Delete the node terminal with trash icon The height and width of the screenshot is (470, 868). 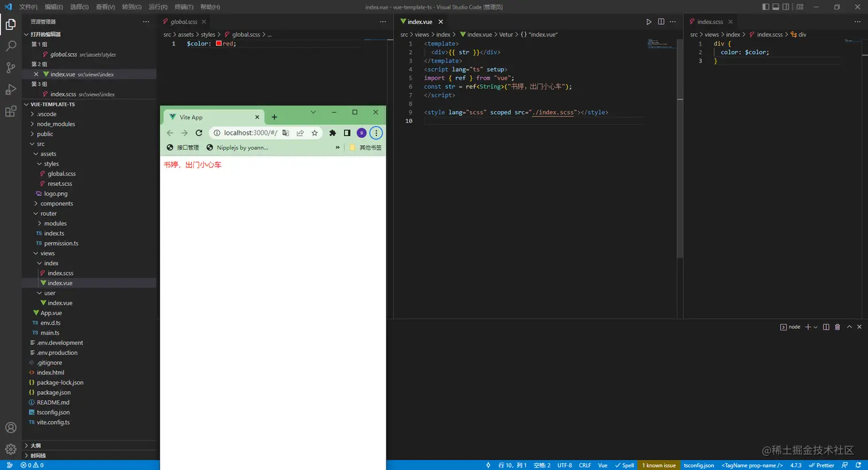(x=837, y=327)
